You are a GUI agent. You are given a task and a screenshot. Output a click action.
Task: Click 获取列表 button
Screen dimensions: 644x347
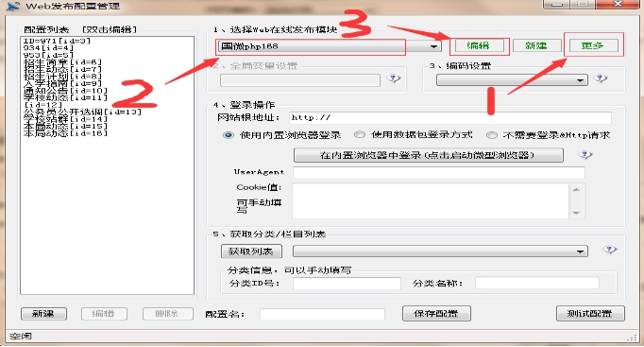[x=251, y=252]
